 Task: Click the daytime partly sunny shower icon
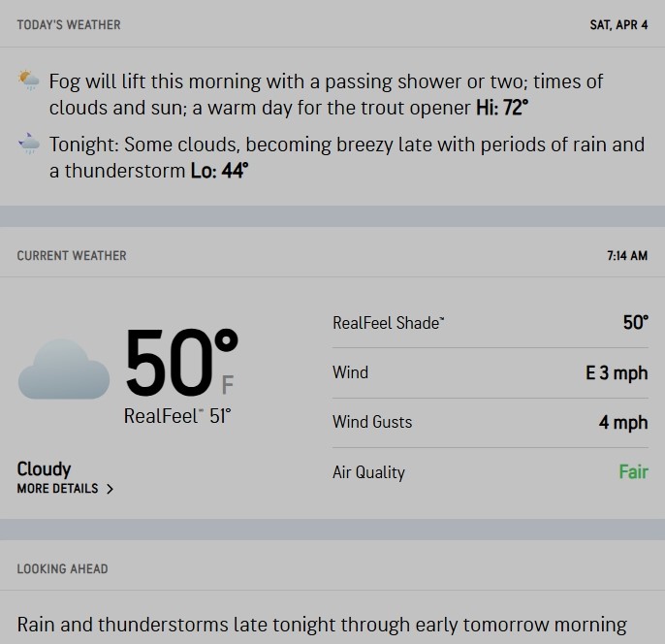29,81
